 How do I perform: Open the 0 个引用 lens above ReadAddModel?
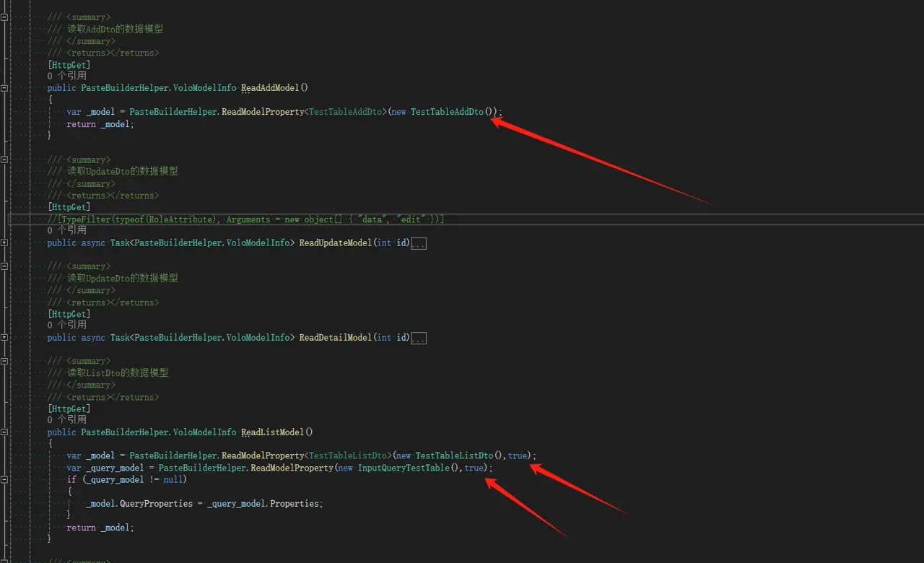coord(67,76)
